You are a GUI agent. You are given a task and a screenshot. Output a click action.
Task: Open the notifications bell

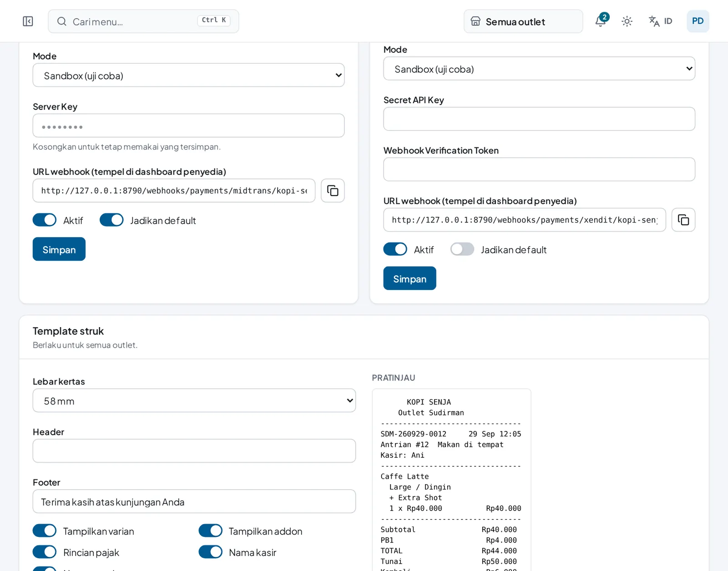click(601, 21)
